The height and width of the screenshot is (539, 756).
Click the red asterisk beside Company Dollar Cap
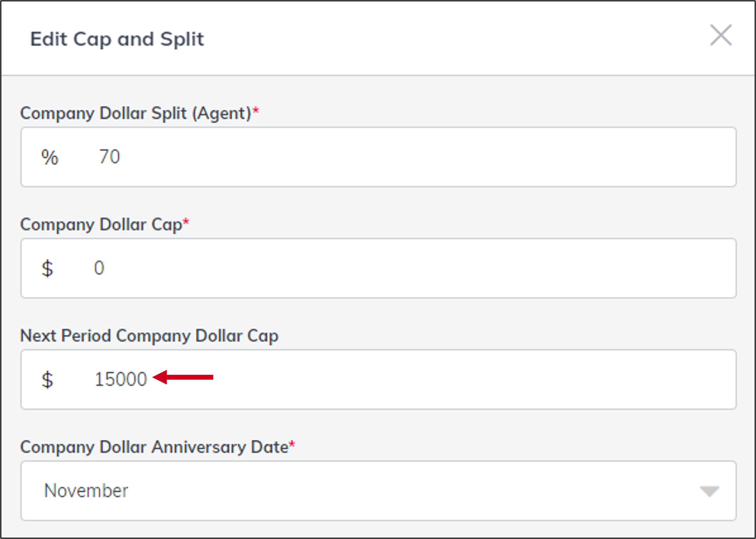186,222
